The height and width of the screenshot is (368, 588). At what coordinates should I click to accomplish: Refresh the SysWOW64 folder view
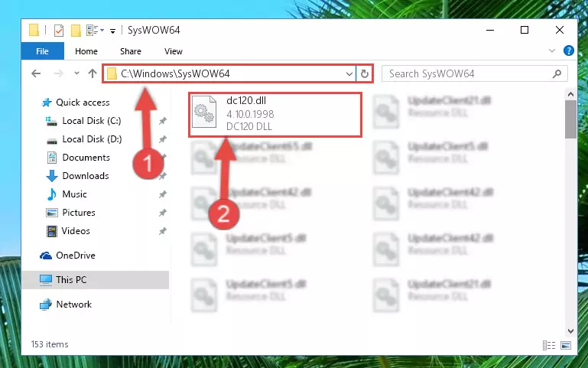pyautogui.click(x=365, y=74)
